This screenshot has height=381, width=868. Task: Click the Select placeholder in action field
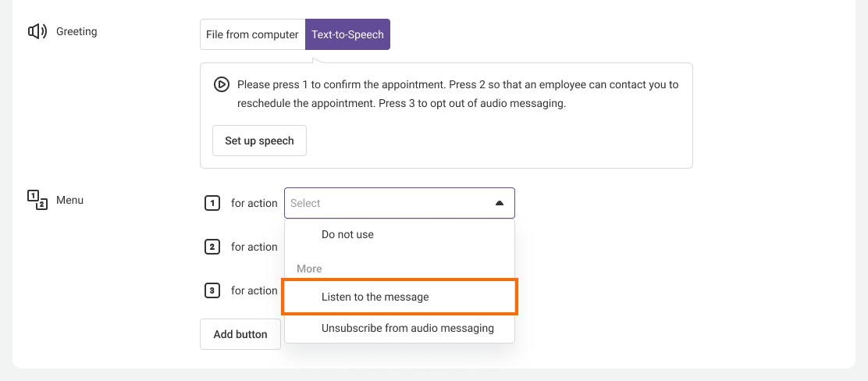point(306,203)
